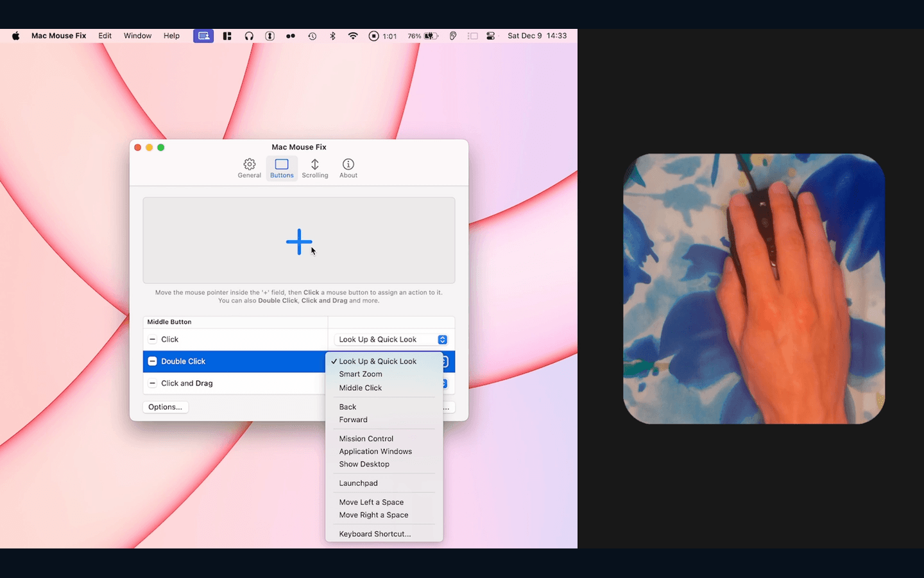The height and width of the screenshot is (578, 924).
Task: Open the Mac Mouse Fix app menu
Action: point(58,36)
